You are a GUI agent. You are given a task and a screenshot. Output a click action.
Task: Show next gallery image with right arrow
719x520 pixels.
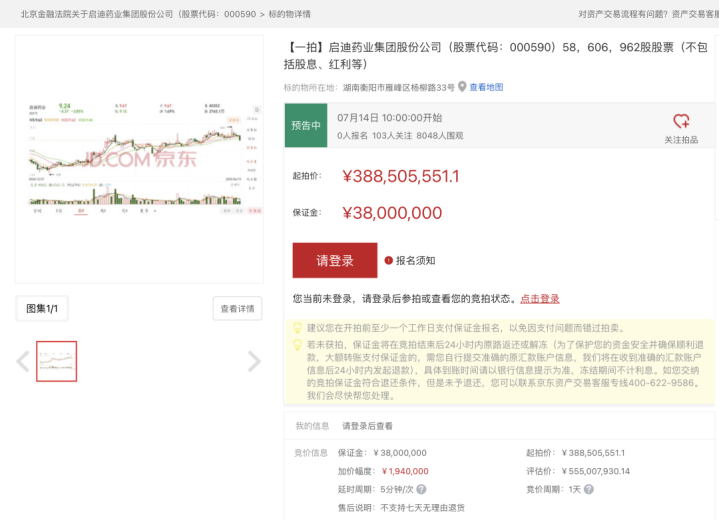(254, 361)
